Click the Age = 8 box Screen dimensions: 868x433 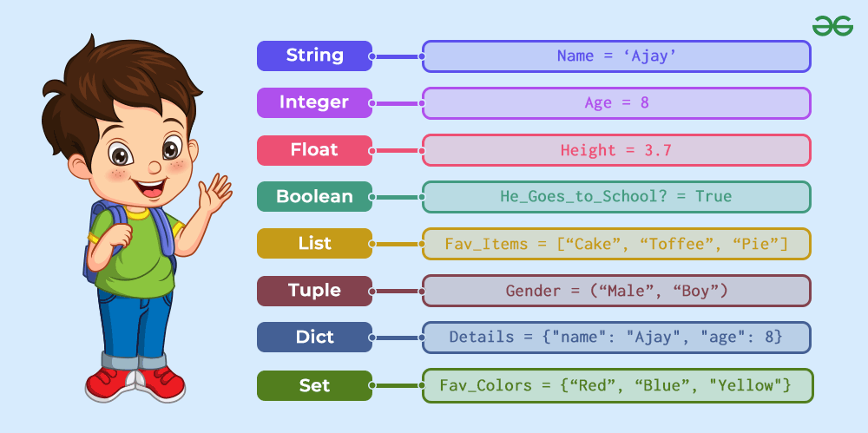[x=616, y=103]
